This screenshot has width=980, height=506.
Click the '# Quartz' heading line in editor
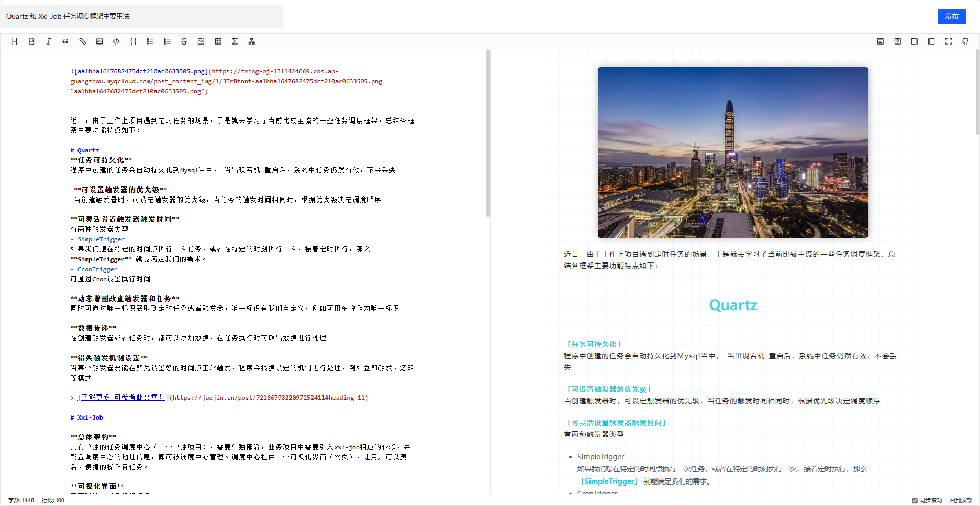click(85, 150)
